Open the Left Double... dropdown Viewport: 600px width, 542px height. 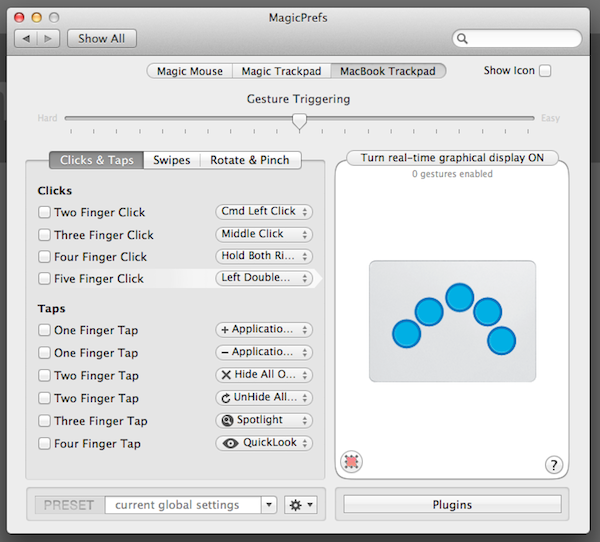click(264, 278)
